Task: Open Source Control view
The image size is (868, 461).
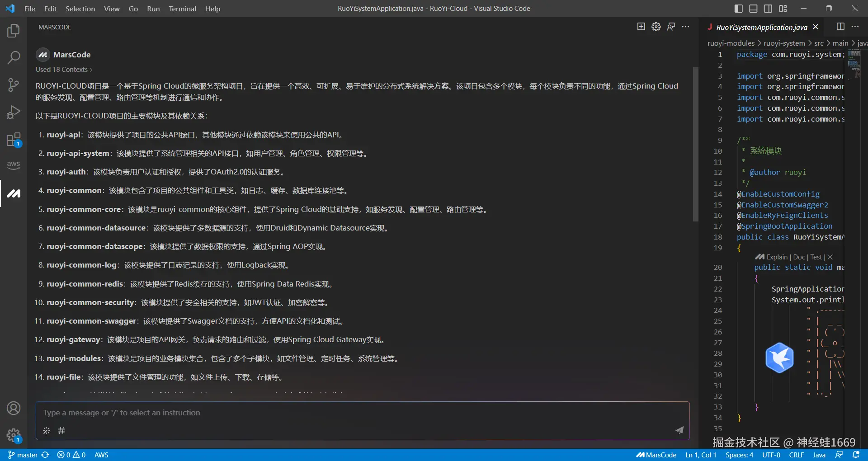Action: (x=14, y=85)
